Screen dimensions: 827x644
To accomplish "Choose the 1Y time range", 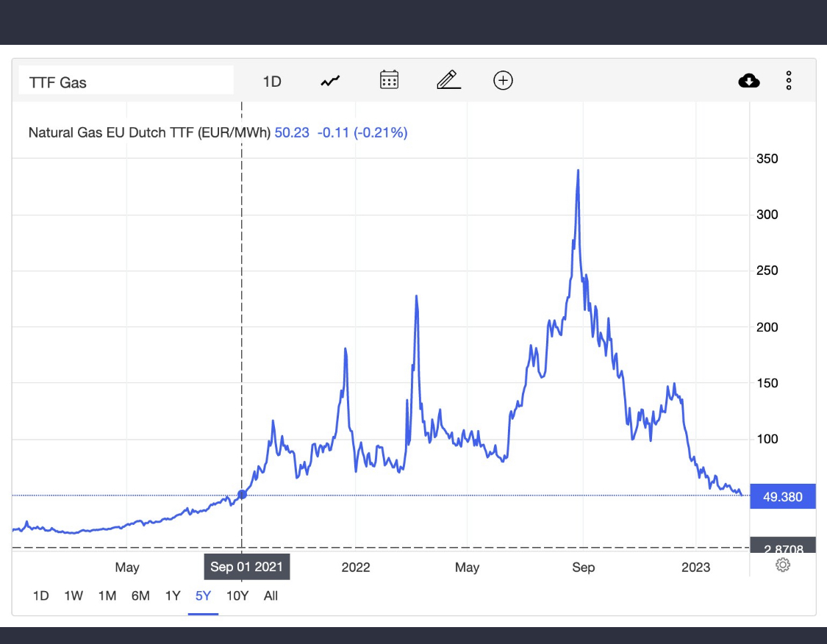I will click(173, 595).
